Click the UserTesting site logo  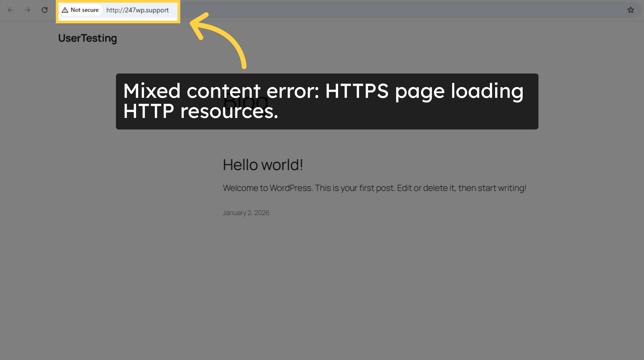[87, 38]
